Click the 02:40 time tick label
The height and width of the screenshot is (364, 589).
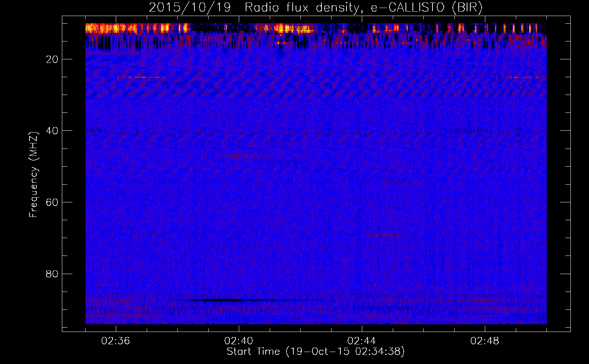[239, 341]
